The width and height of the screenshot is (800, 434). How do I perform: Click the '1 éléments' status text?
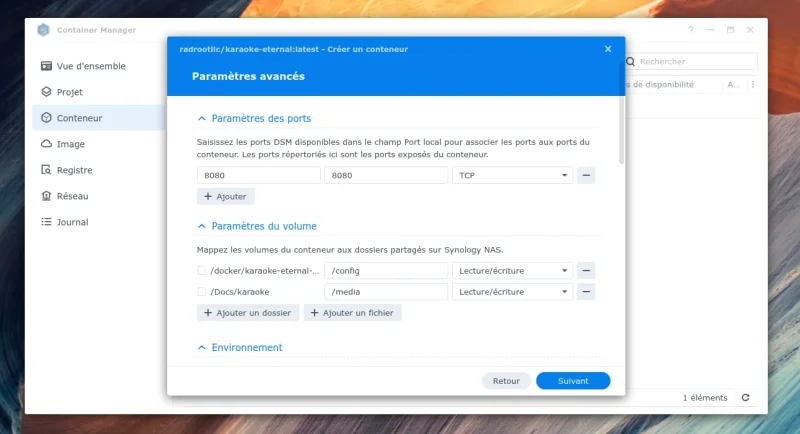pyautogui.click(x=705, y=398)
